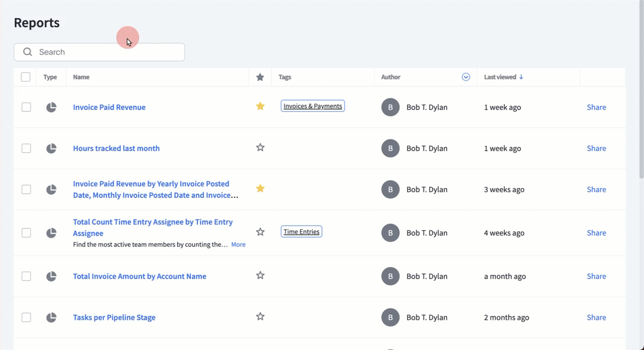Viewport: 644px width, 350px height.
Task: Click the Time Entries tag
Action: point(301,232)
